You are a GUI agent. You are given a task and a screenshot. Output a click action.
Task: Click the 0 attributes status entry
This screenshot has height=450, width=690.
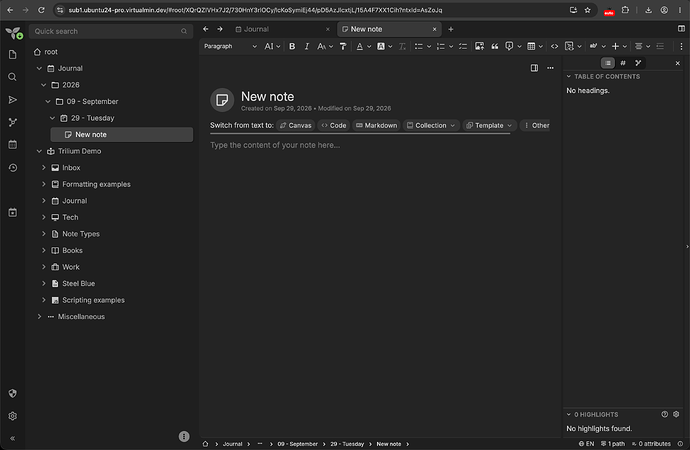[x=651, y=444]
